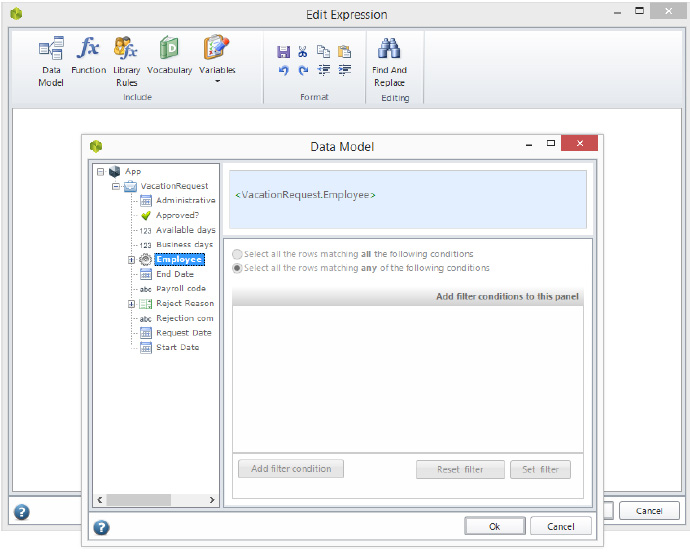
Task: Click Add filter condition button
Action: click(291, 469)
